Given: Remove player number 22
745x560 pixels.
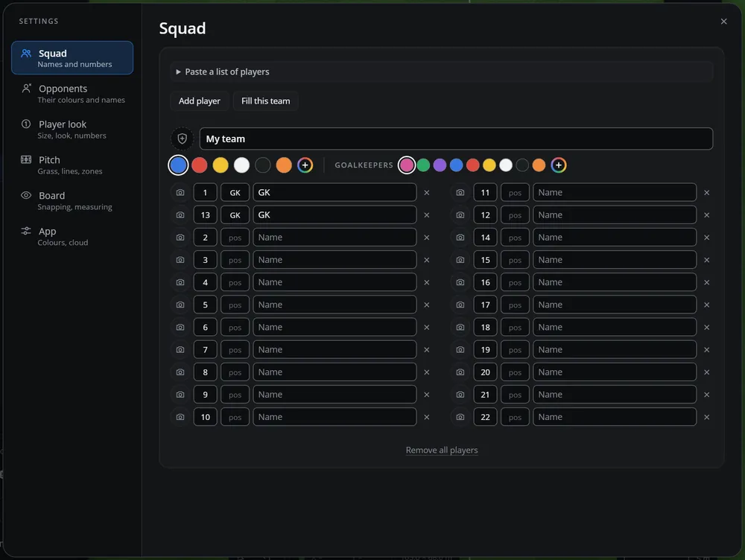Looking at the screenshot, I should pos(706,417).
